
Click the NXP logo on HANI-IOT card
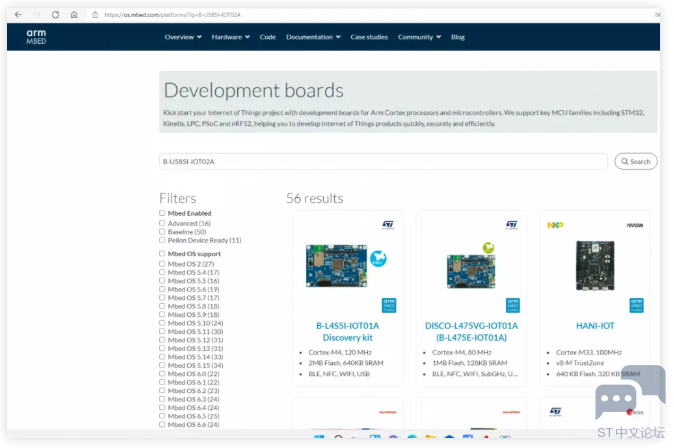pos(555,225)
